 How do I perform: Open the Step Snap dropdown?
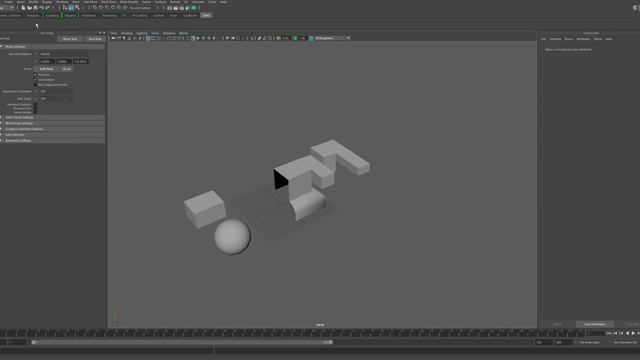49,99
